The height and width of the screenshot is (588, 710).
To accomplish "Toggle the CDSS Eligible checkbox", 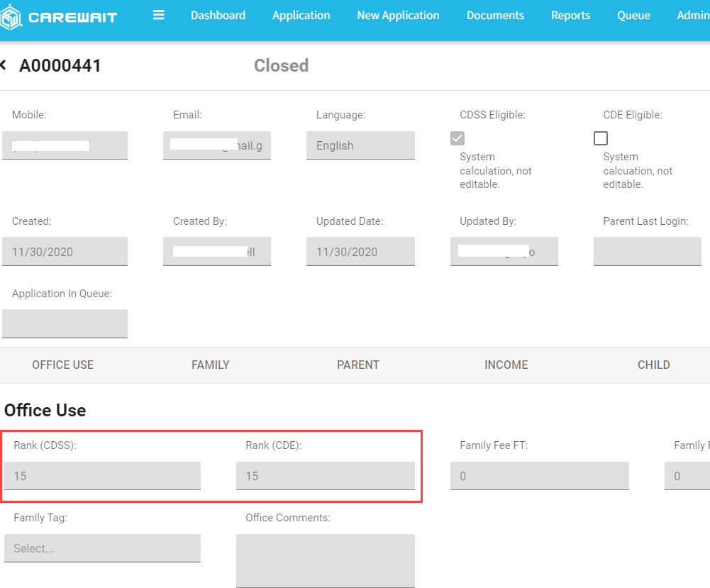I will (x=457, y=138).
